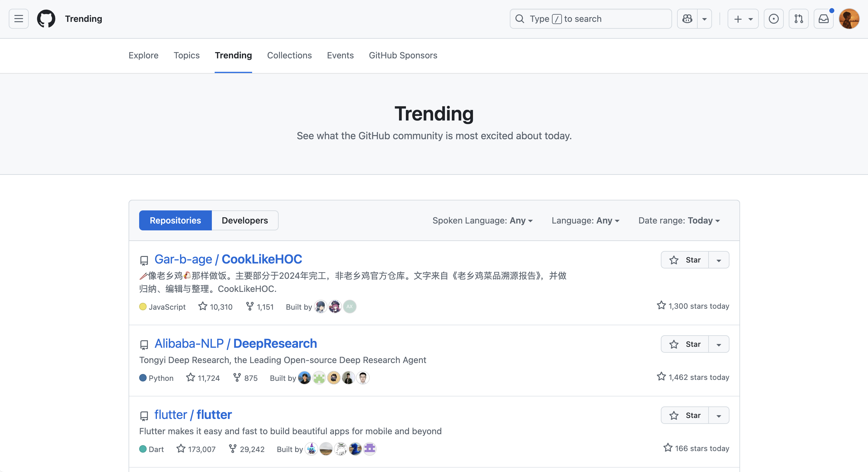Switch to the Developers tab
This screenshot has width=868, height=472.
[245, 220]
